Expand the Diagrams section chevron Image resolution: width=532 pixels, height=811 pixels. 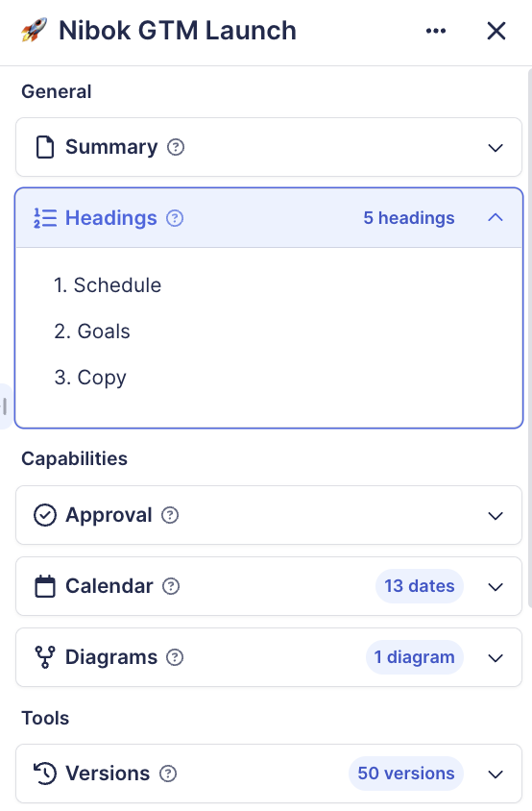click(496, 658)
